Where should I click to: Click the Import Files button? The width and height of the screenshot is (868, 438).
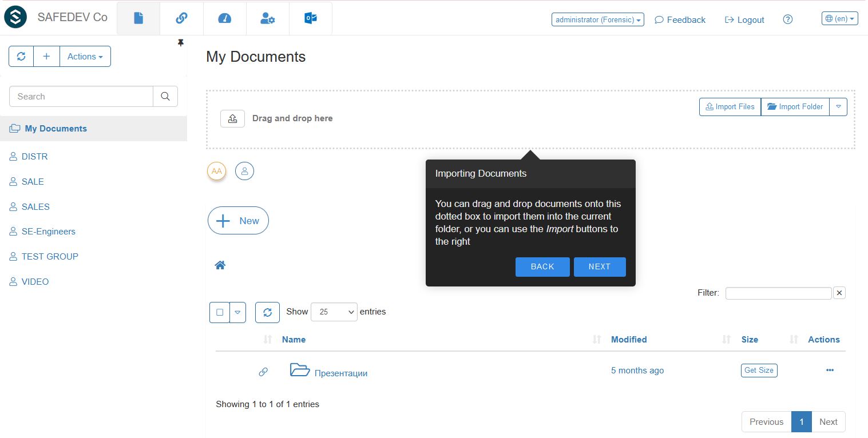730,107
